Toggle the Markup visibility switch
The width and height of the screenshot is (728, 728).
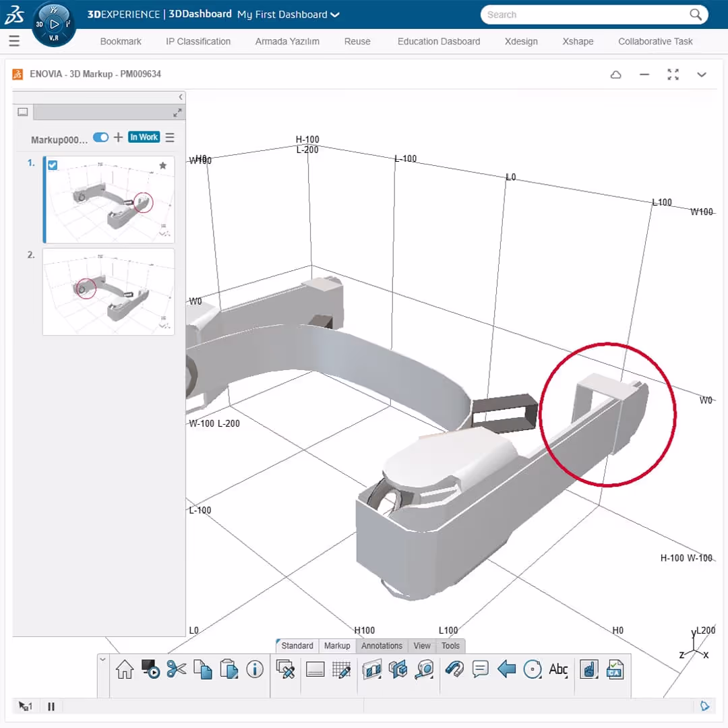click(x=100, y=138)
